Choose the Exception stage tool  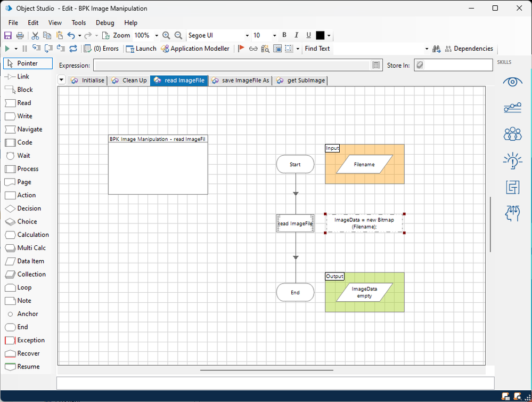(x=30, y=340)
